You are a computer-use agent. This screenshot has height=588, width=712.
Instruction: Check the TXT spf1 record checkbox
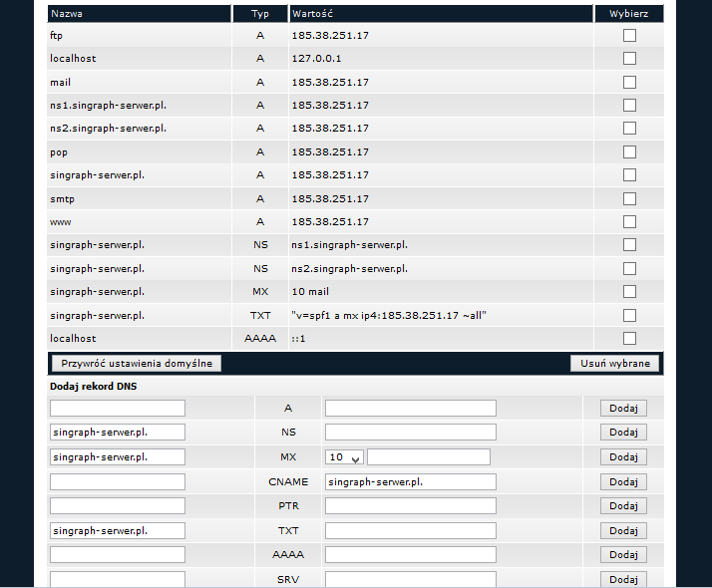pos(629,315)
